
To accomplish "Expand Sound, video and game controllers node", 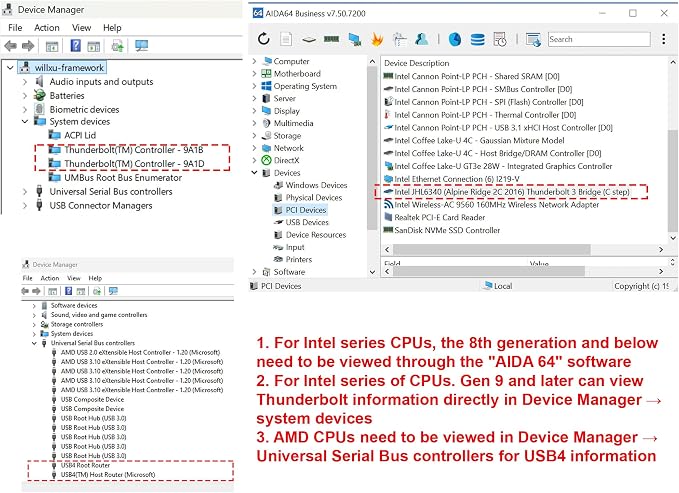I will (34, 315).
